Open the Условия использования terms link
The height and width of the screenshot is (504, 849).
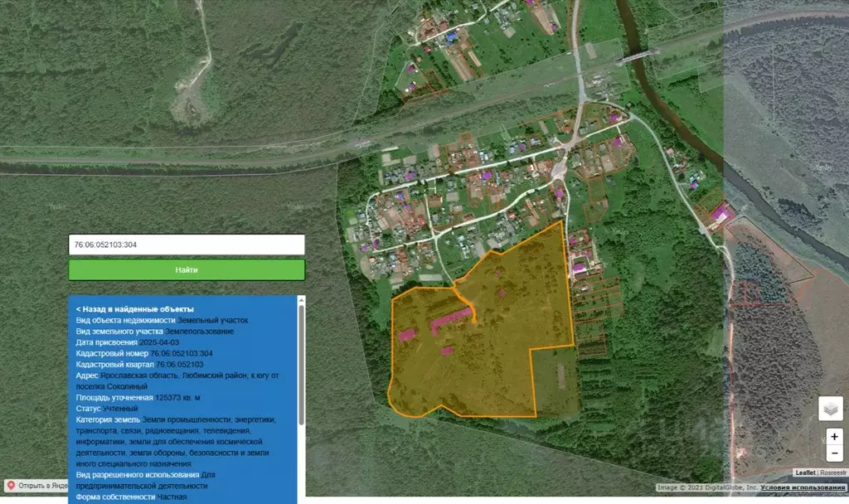pyautogui.click(x=803, y=487)
